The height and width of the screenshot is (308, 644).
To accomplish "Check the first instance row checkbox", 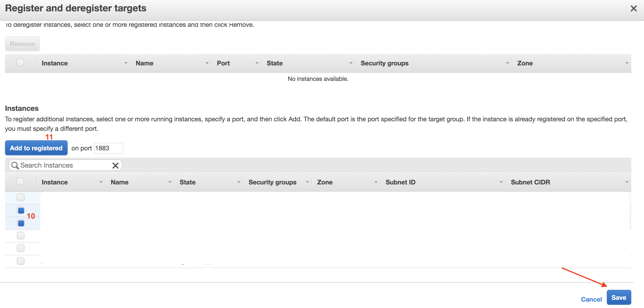I will tap(21, 198).
